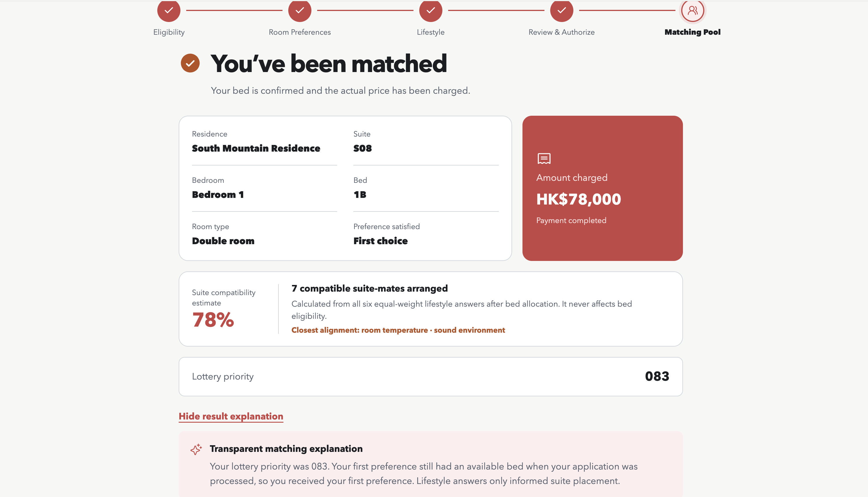Go to Review & Authorize step label
The height and width of the screenshot is (497, 868).
tap(562, 32)
